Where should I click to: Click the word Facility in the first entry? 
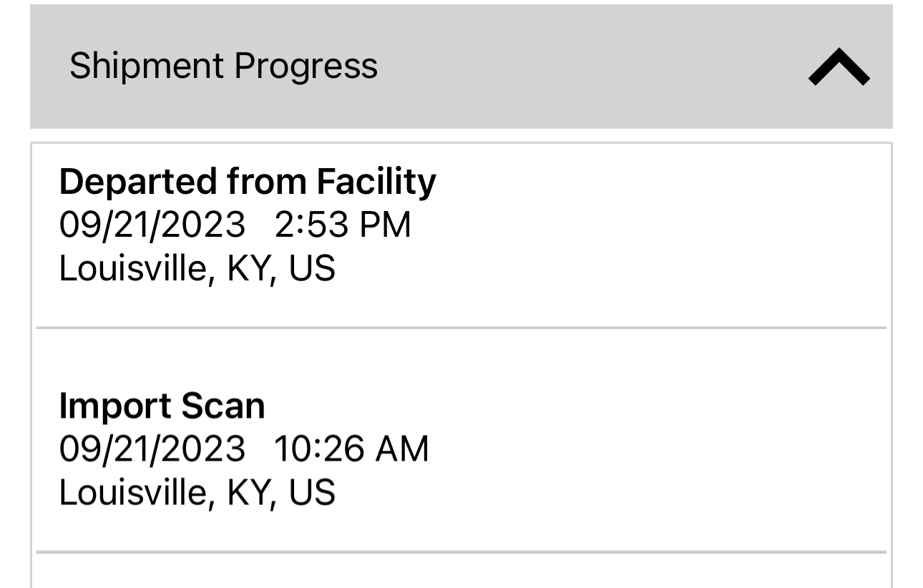(x=376, y=181)
